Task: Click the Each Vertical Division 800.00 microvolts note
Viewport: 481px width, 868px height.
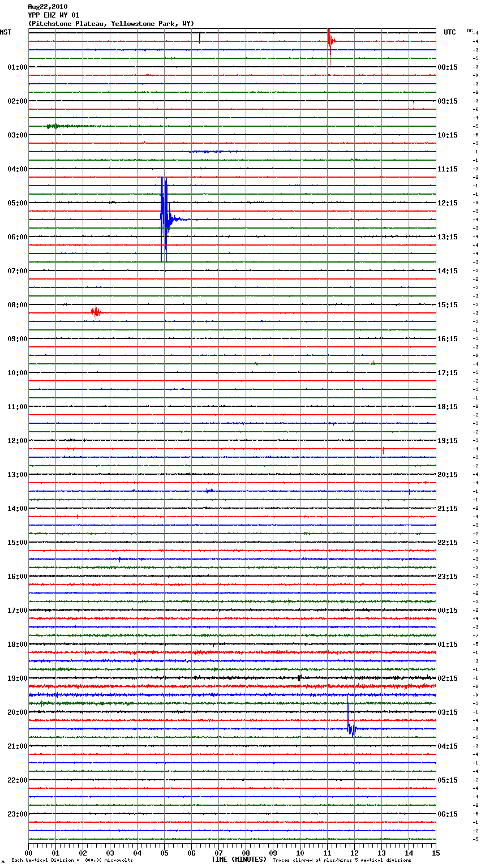Action: pos(72,861)
